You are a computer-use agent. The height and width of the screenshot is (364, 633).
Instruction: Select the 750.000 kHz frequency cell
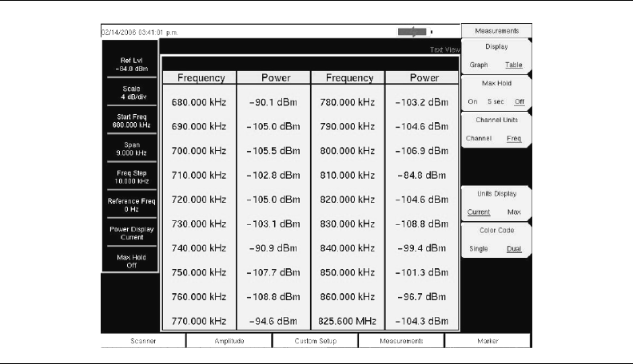199,272
